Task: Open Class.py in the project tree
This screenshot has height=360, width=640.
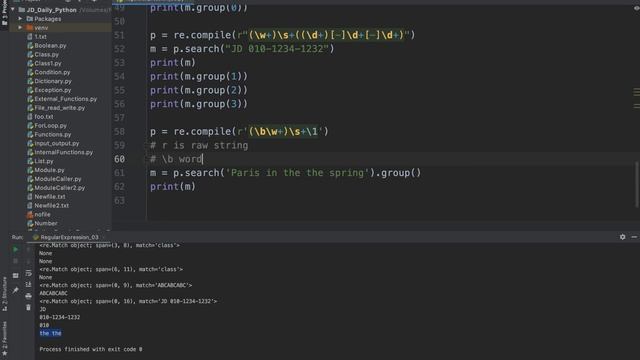Action: [x=47, y=54]
